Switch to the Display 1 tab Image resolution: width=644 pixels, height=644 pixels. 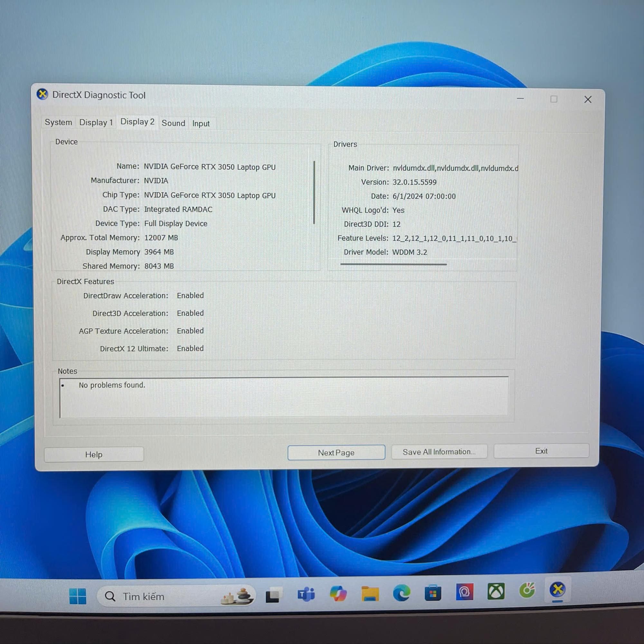pyautogui.click(x=96, y=122)
